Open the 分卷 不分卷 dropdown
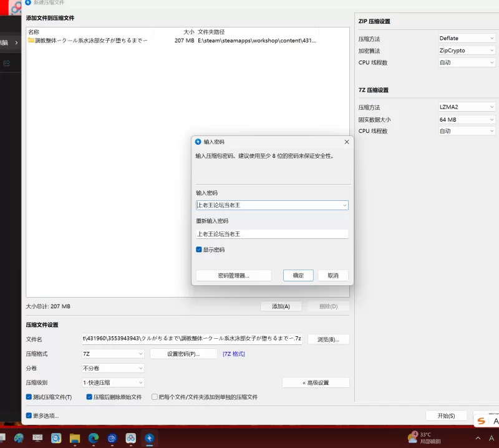Image resolution: width=499 pixels, height=448 pixels. point(113,368)
